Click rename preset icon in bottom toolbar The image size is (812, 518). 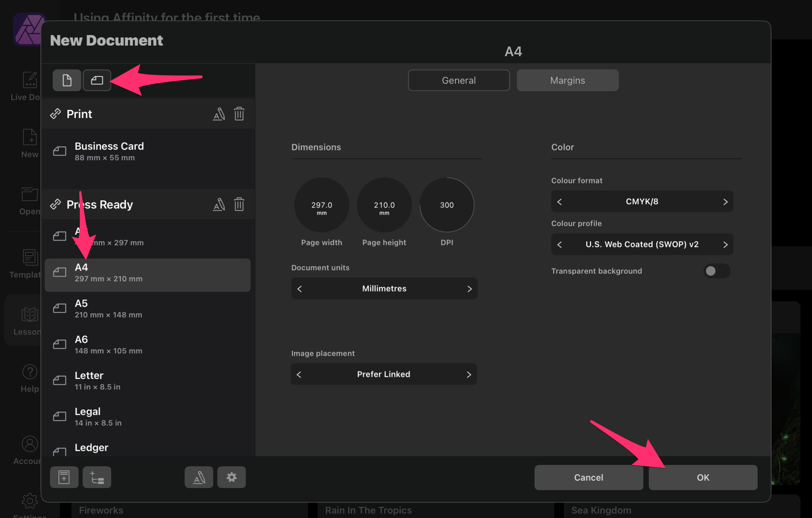(x=199, y=477)
